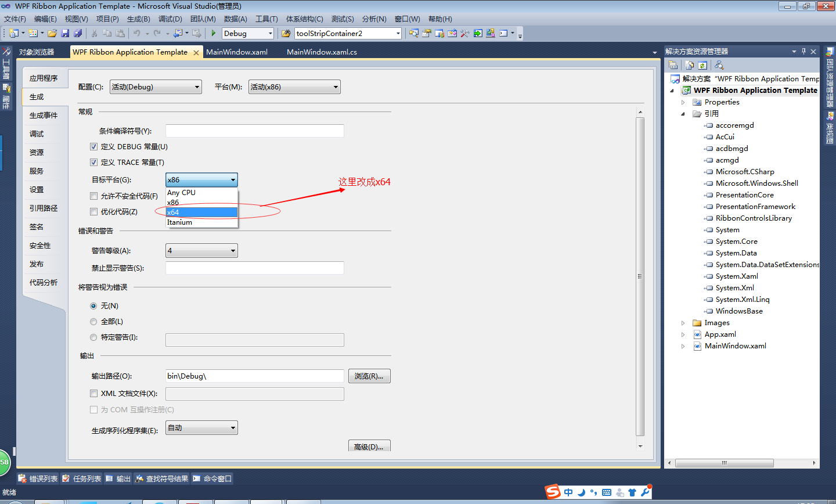Screen dimensions: 836x504
Task: Open the Find Symbol Results panel
Action: (x=162, y=478)
